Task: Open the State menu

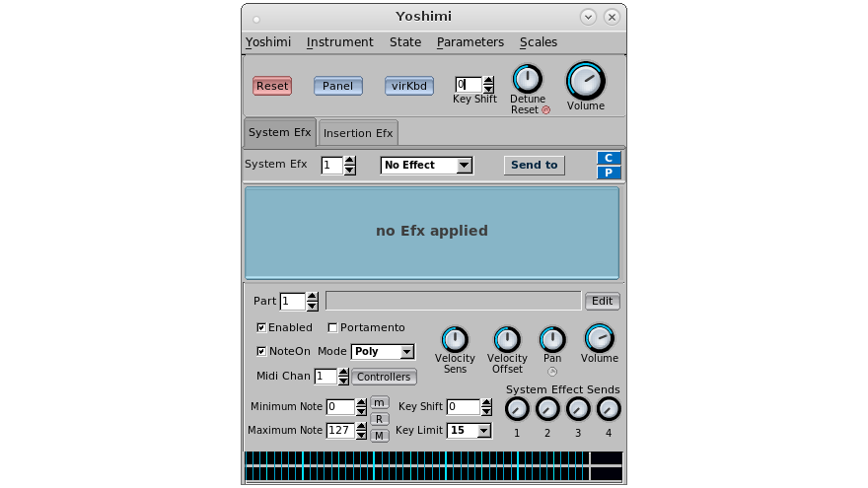Action: pos(405,42)
